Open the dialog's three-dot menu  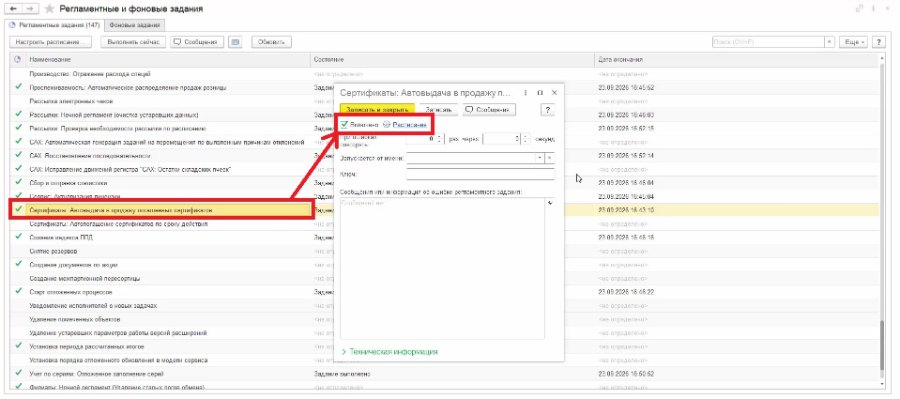click(x=526, y=92)
